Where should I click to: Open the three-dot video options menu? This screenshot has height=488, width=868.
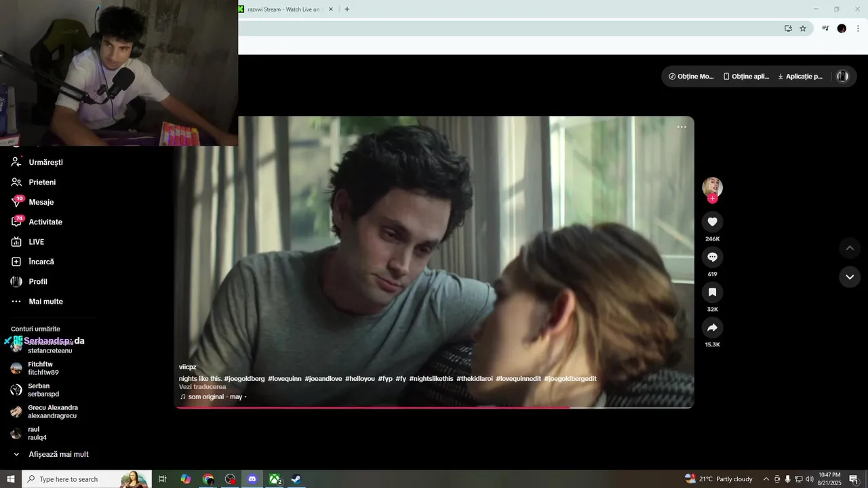[682, 127]
